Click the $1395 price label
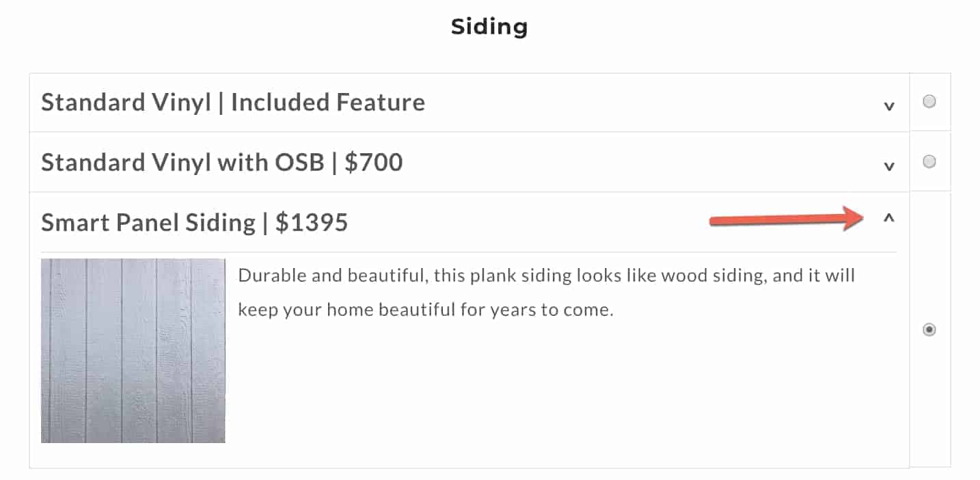Screen dimensions: 980x480 (312, 223)
